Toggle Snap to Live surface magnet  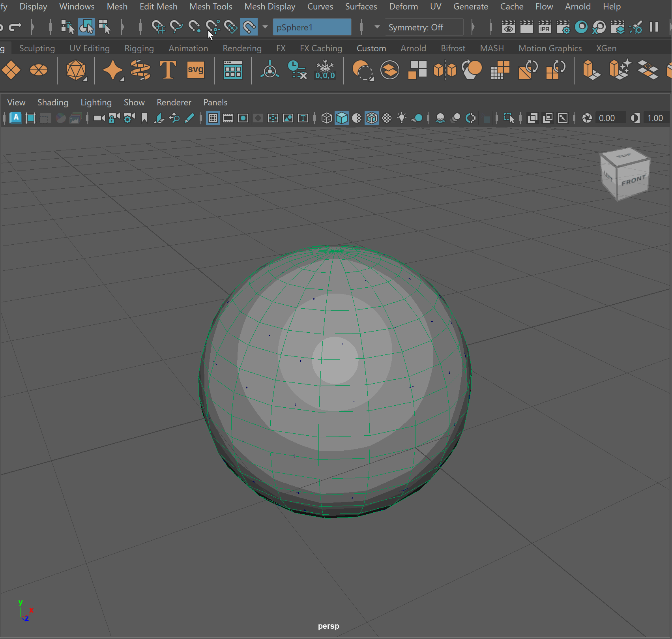tap(249, 27)
